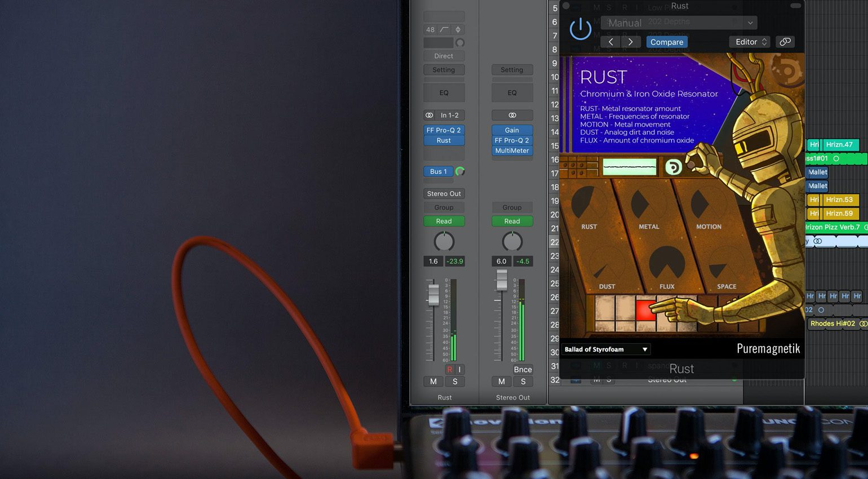Image resolution: width=868 pixels, height=479 pixels.
Task: Solo the Rust channel strip
Action: click(x=455, y=382)
